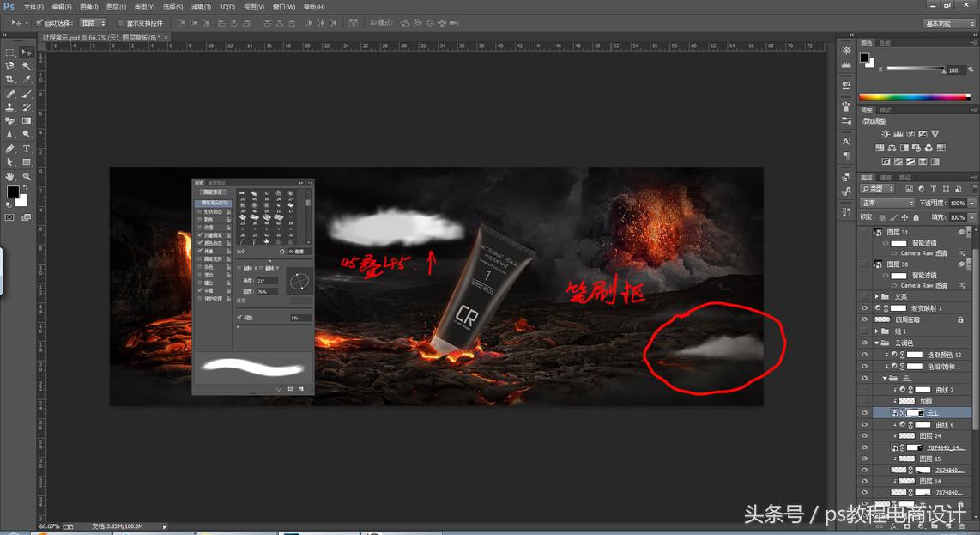Open the layer filter 类型 dropdown
The height and width of the screenshot is (535, 980).
click(878, 188)
